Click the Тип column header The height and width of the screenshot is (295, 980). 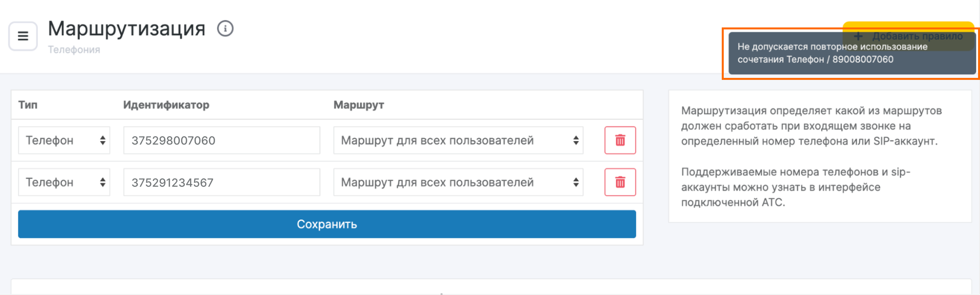coord(28,105)
